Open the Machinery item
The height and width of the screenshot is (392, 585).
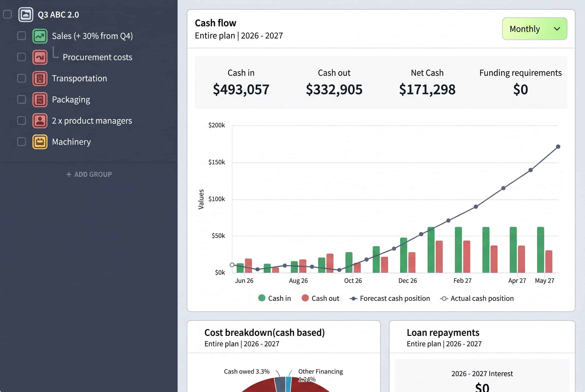71,142
